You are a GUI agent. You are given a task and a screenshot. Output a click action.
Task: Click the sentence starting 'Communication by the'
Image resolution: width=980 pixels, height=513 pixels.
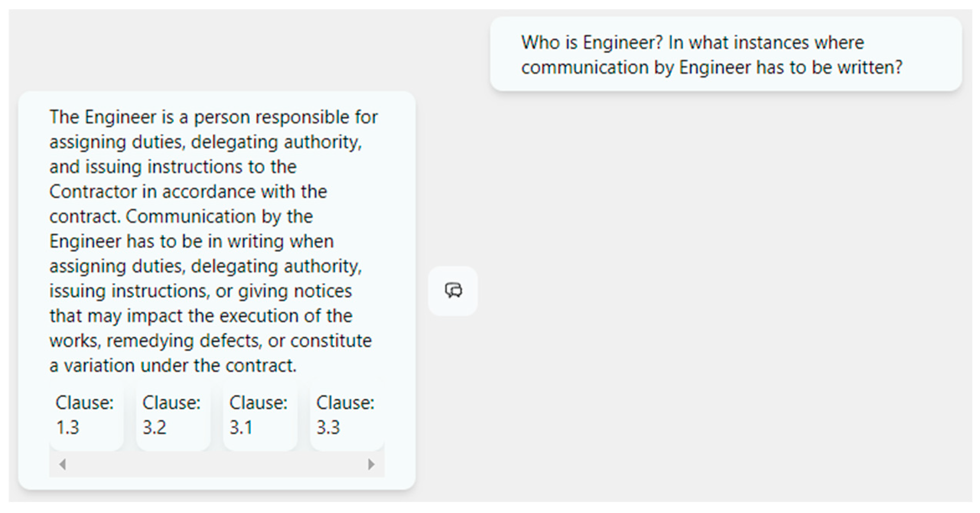tap(219, 216)
